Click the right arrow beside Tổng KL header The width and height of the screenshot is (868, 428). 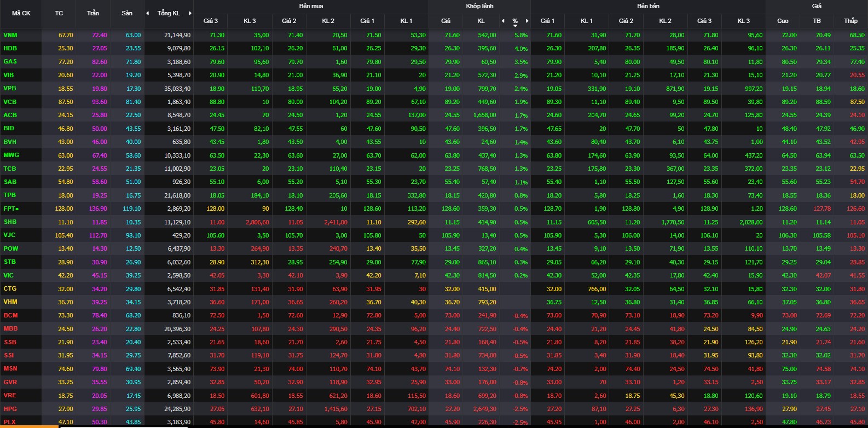pos(190,13)
